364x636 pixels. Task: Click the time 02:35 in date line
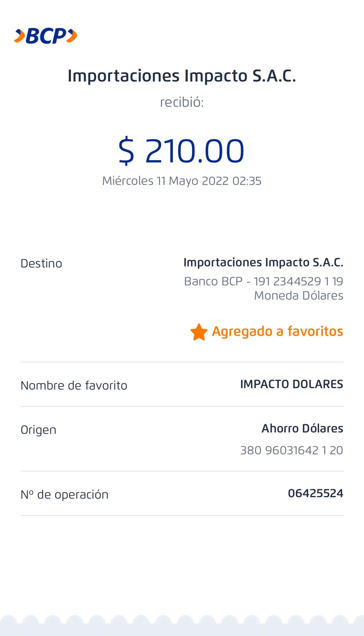247,181
